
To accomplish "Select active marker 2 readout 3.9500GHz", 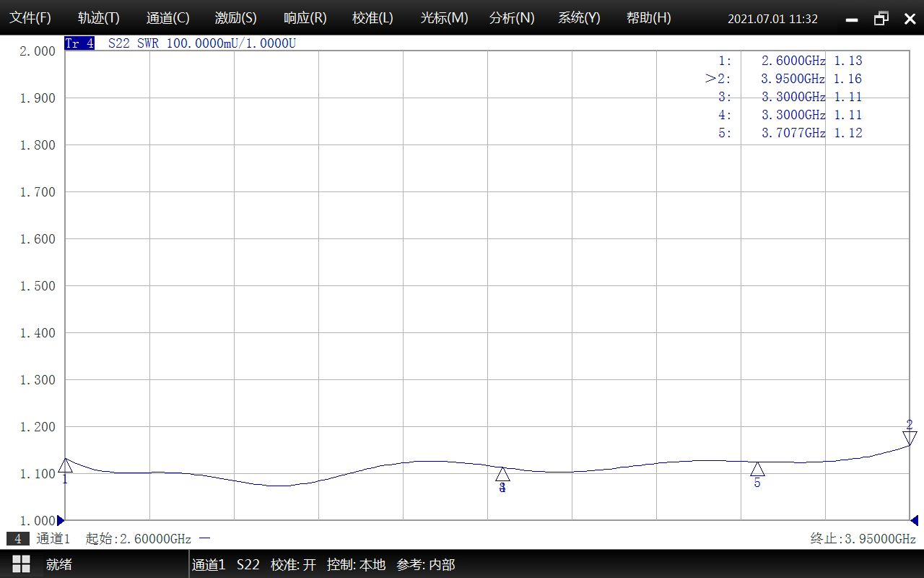I will pos(793,79).
